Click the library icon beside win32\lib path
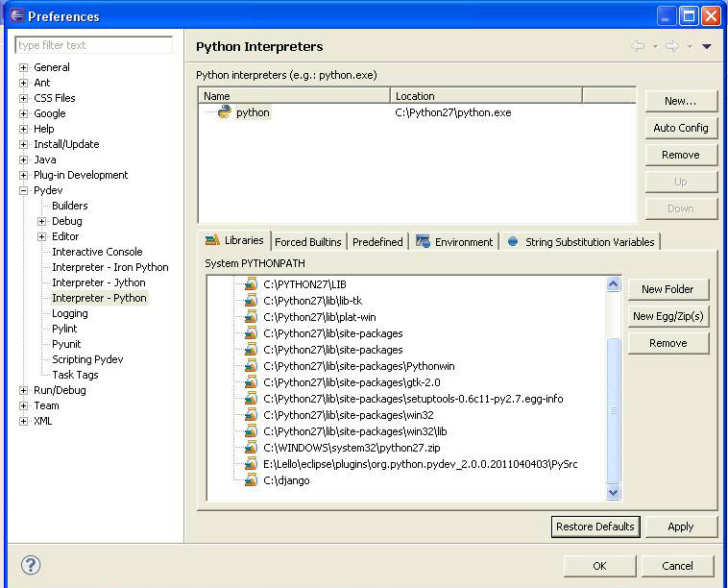 pos(251,431)
